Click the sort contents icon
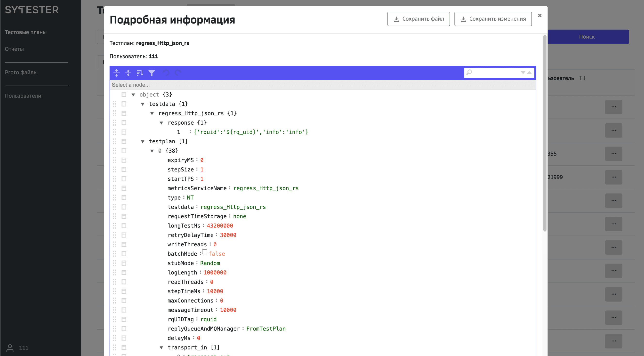 coord(140,73)
